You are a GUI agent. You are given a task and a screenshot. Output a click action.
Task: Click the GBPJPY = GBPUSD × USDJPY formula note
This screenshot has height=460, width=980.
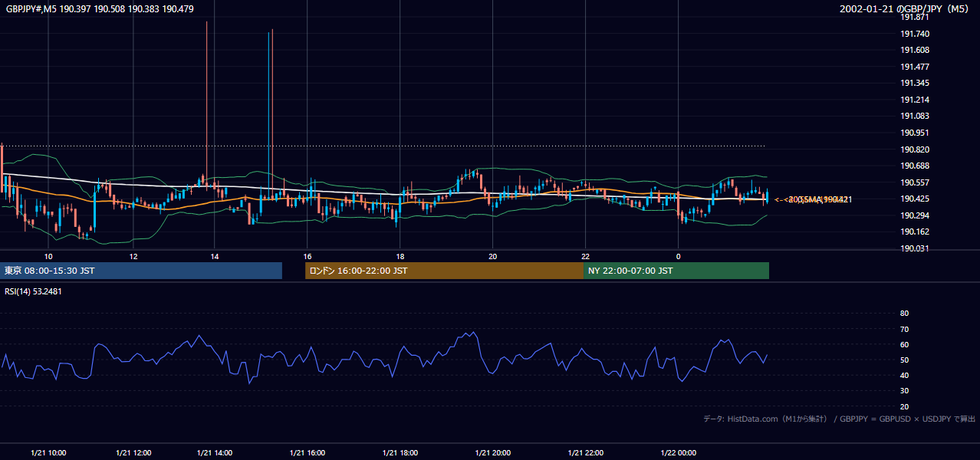coord(907,419)
